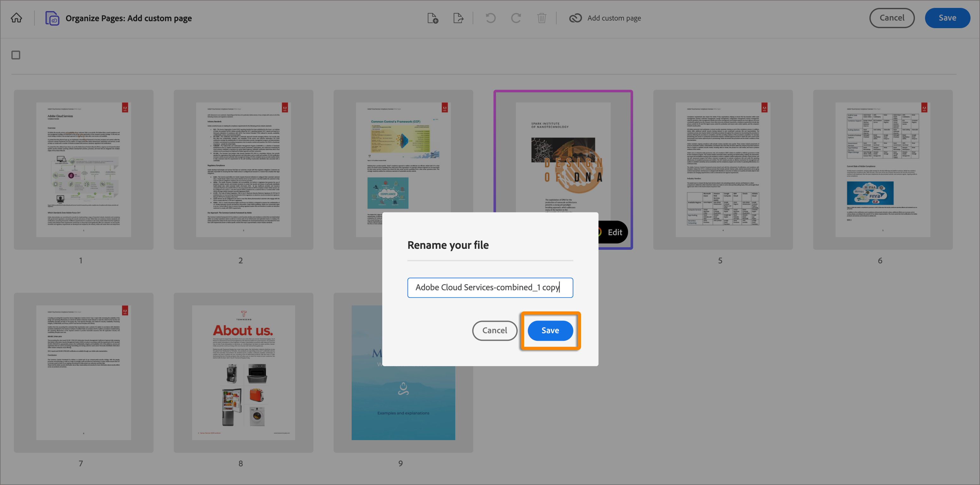Toggle the select all pages checkbox
The width and height of the screenshot is (980, 485).
(16, 55)
